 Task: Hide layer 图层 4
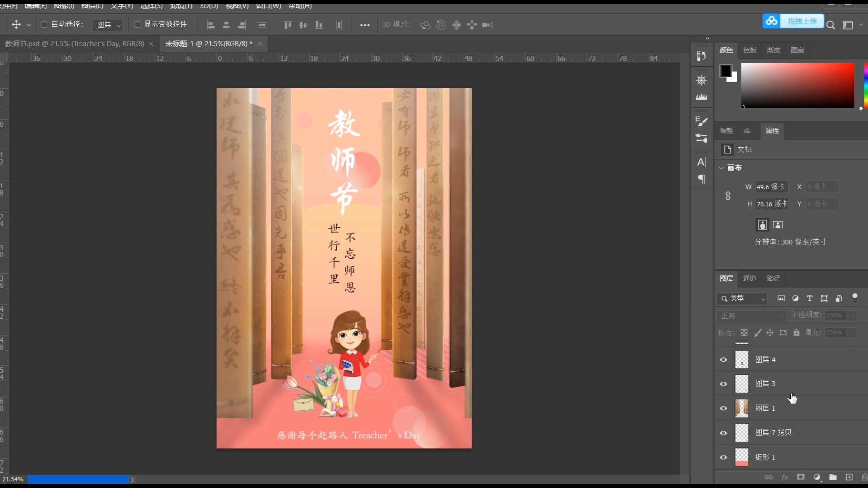[723, 360]
